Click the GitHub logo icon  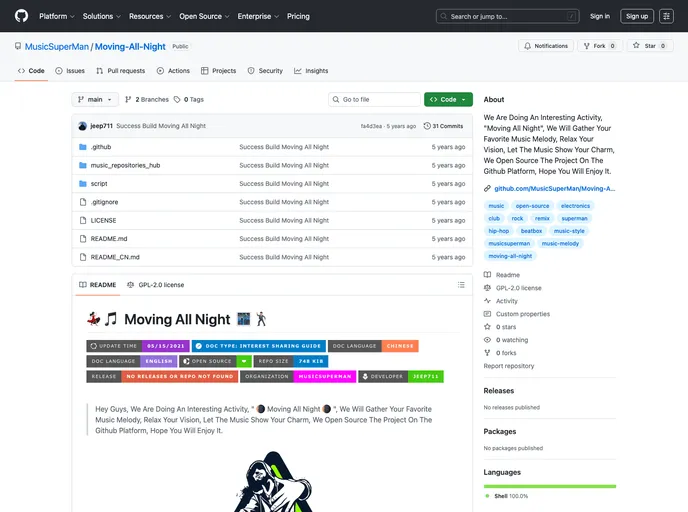click(x=21, y=16)
